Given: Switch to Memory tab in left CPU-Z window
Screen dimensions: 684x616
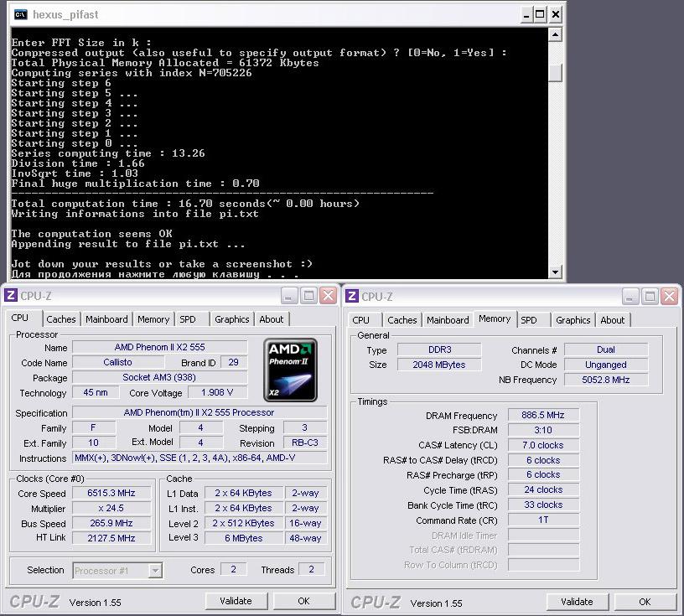Looking at the screenshot, I should (x=153, y=319).
